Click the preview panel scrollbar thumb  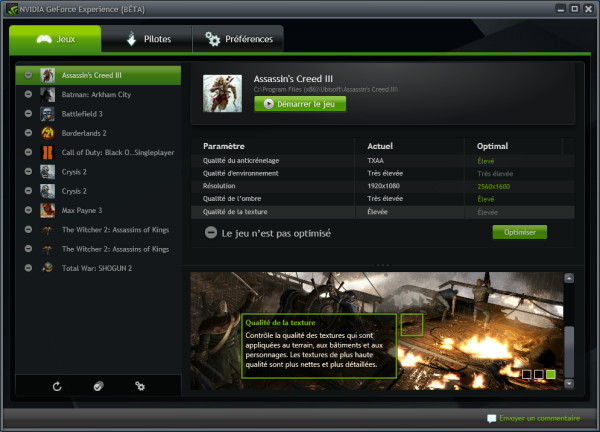pyautogui.click(x=569, y=351)
